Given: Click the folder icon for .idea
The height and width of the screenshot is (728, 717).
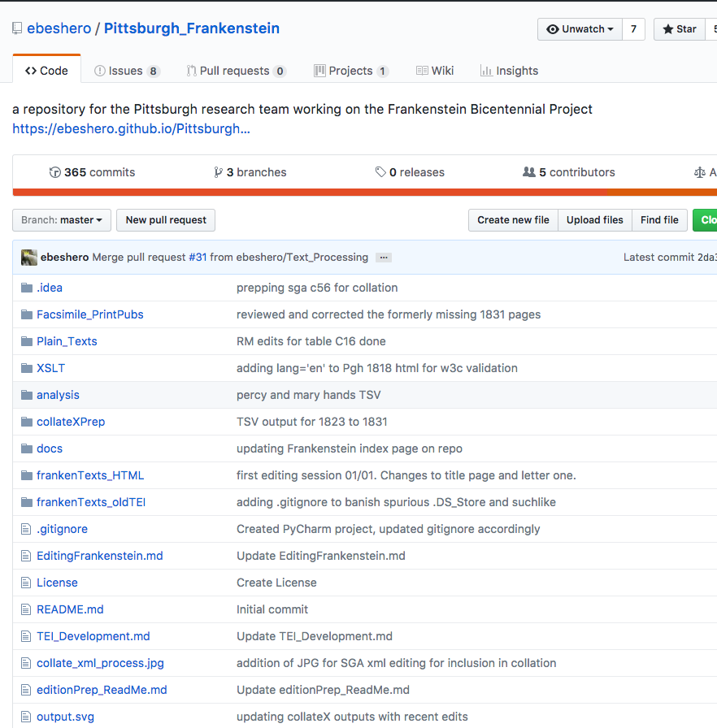Looking at the screenshot, I should coord(27,288).
